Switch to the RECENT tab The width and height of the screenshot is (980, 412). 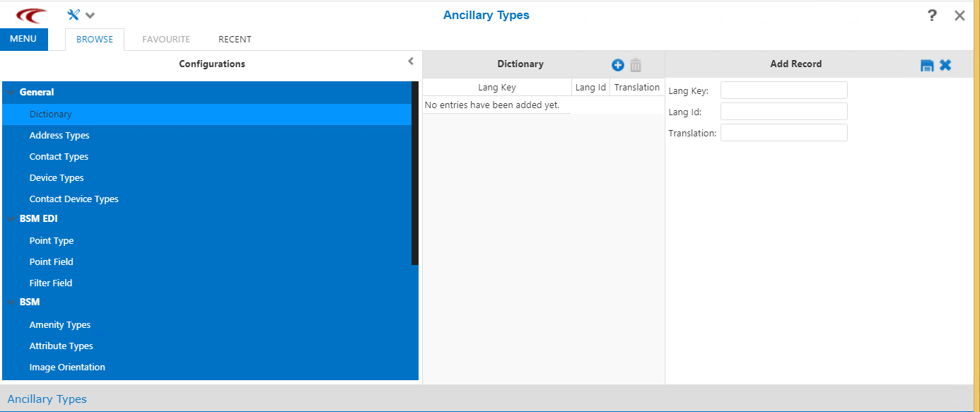pos(234,39)
